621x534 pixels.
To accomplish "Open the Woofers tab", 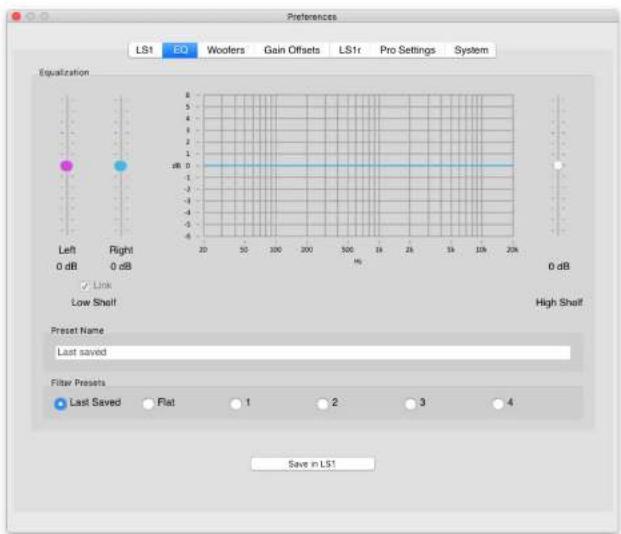I will coord(226,50).
